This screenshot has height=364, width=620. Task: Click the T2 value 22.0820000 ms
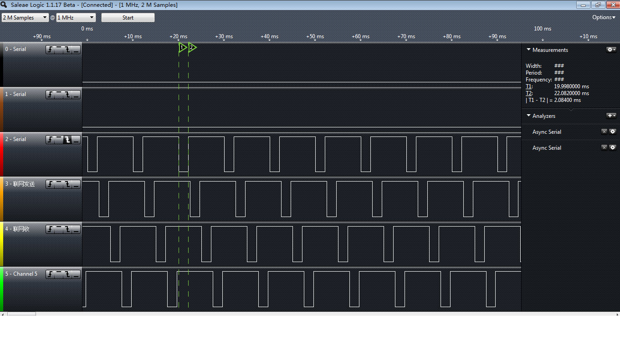(x=571, y=93)
